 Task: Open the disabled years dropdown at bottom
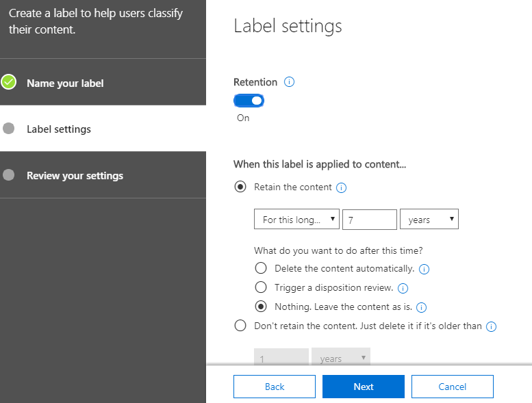pos(341,357)
